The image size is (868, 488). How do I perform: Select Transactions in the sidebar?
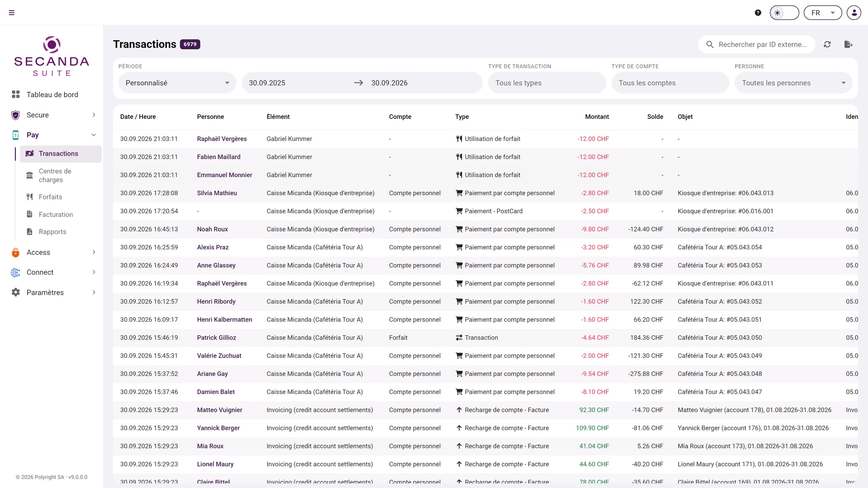point(61,154)
